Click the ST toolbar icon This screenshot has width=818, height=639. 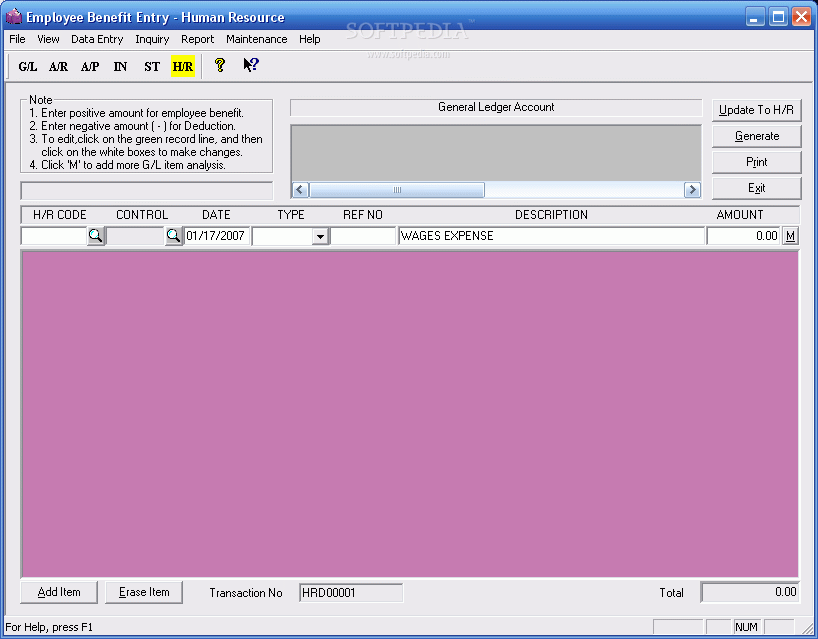(x=152, y=66)
